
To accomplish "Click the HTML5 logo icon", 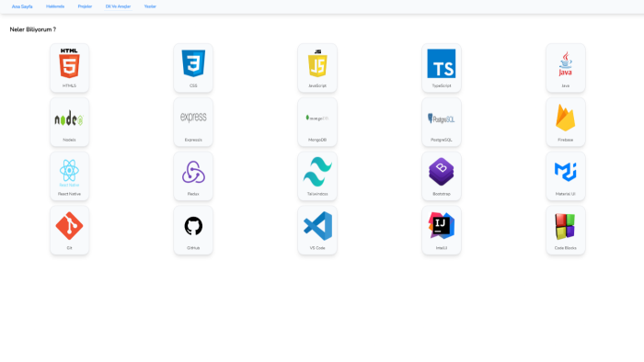I will coord(69,63).
